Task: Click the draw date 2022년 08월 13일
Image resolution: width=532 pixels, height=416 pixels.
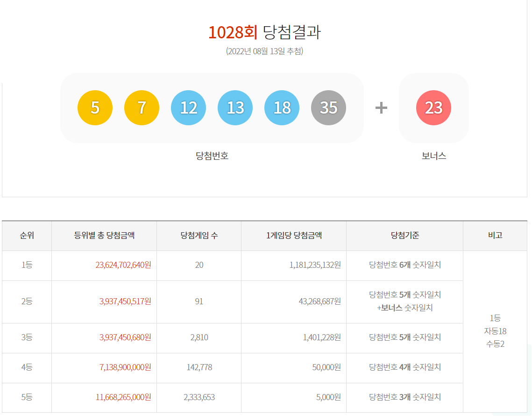Action: 264,51
